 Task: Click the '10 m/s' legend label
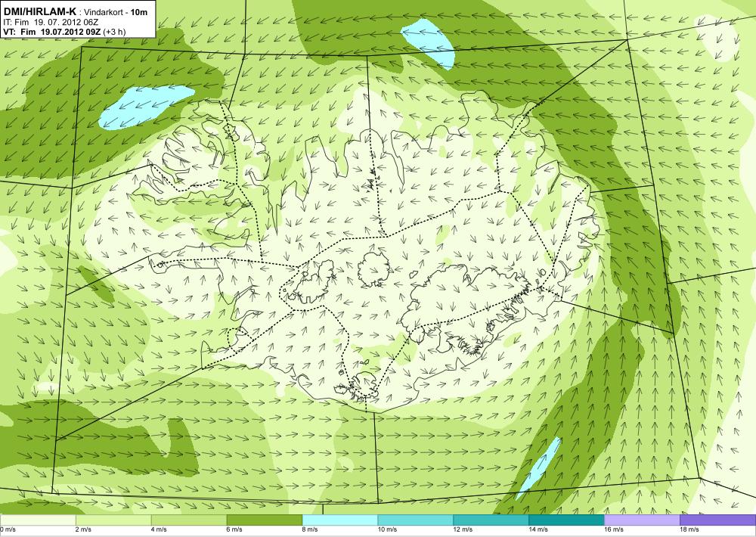coord(388,529)
